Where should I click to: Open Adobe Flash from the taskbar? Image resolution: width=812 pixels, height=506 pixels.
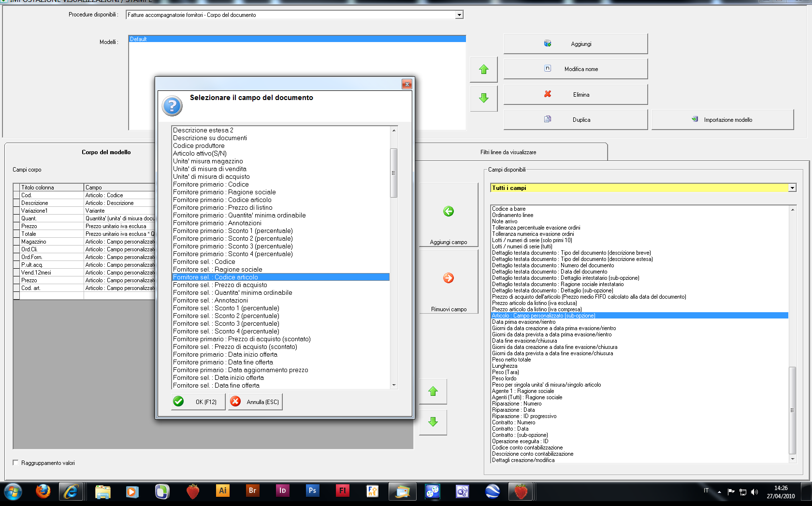[x=342, y=491]
